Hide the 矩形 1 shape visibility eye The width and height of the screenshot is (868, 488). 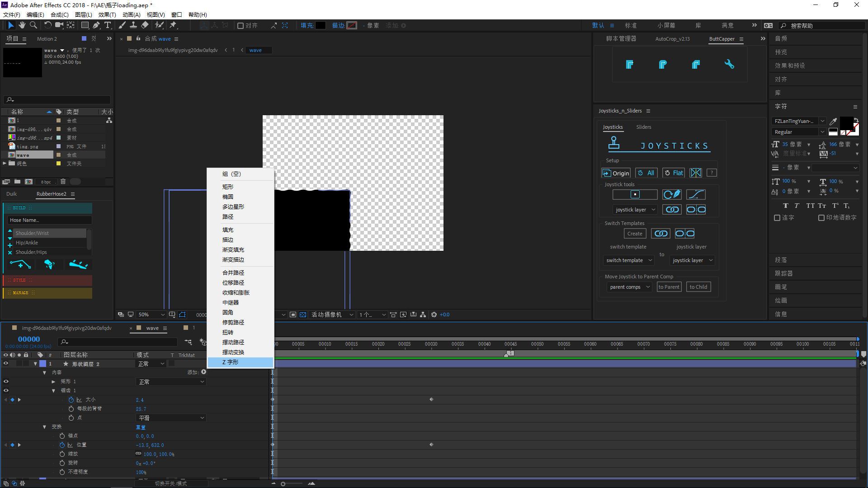(6, 381)
